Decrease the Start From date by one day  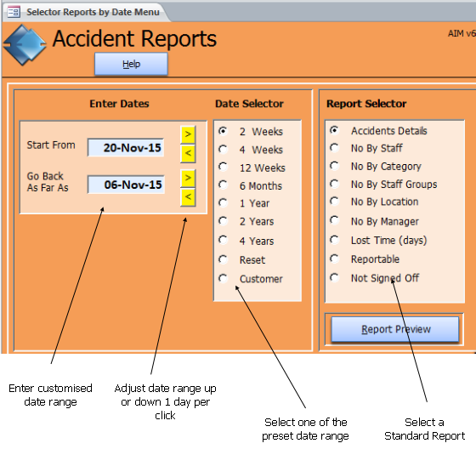point(188,154)
